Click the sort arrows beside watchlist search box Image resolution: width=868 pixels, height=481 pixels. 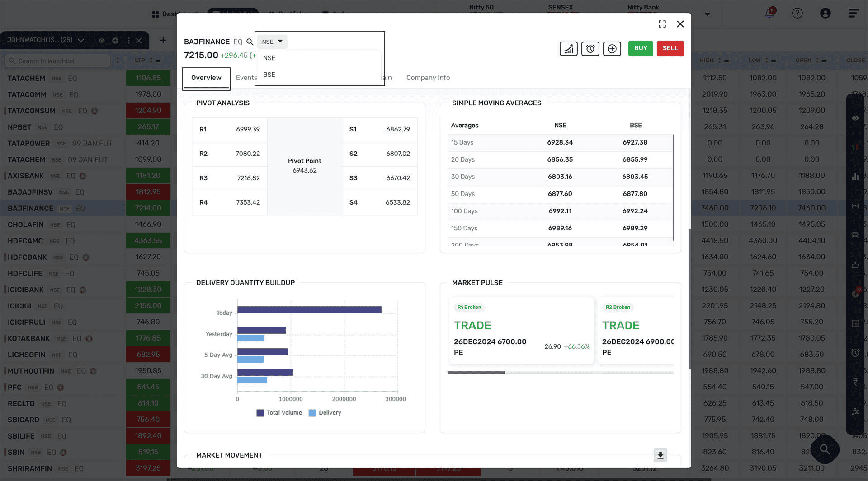tap(118, 61)
